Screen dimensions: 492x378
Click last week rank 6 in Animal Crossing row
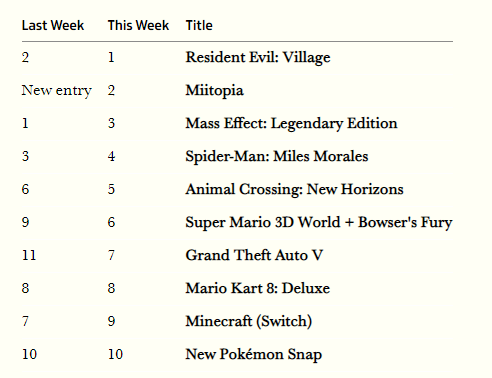tap(26, 189)
